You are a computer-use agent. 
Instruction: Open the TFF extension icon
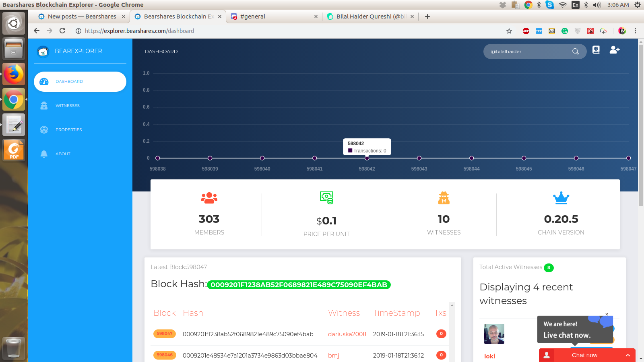(x=539, y=31)
